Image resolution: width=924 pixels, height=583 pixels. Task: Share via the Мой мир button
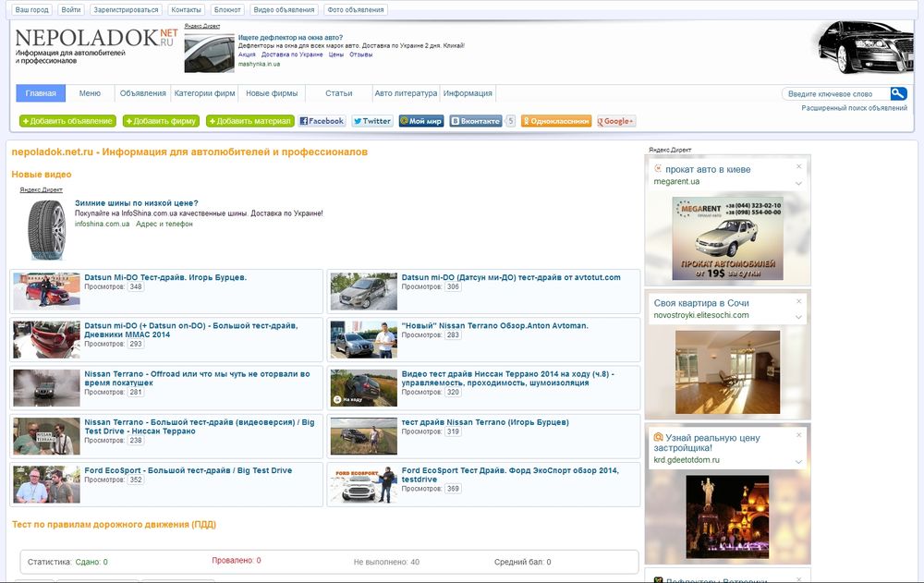click(420, 121)
